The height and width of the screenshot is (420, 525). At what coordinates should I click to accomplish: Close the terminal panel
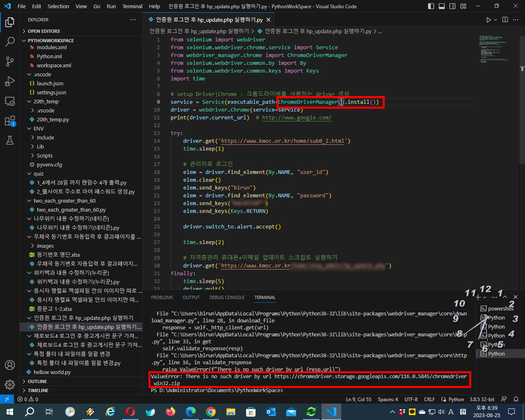coord(516,297)
